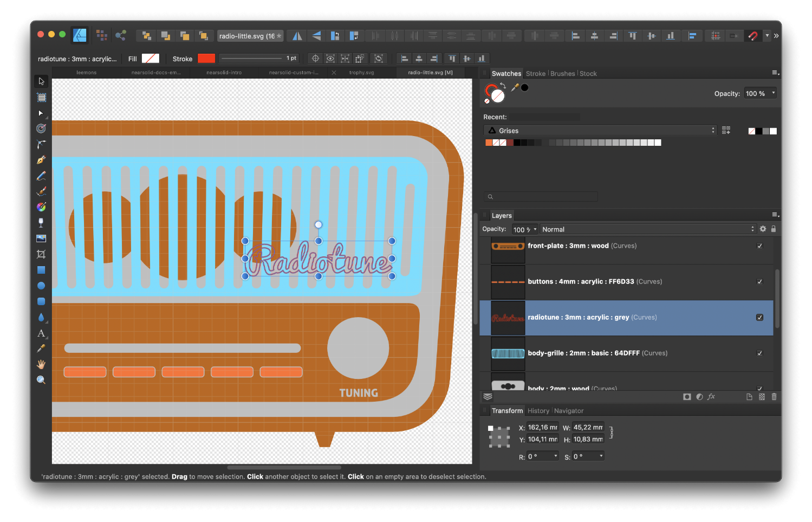Click the Flip Horizontal toolbar icon
812x522 pixels.
click(297, 36)
